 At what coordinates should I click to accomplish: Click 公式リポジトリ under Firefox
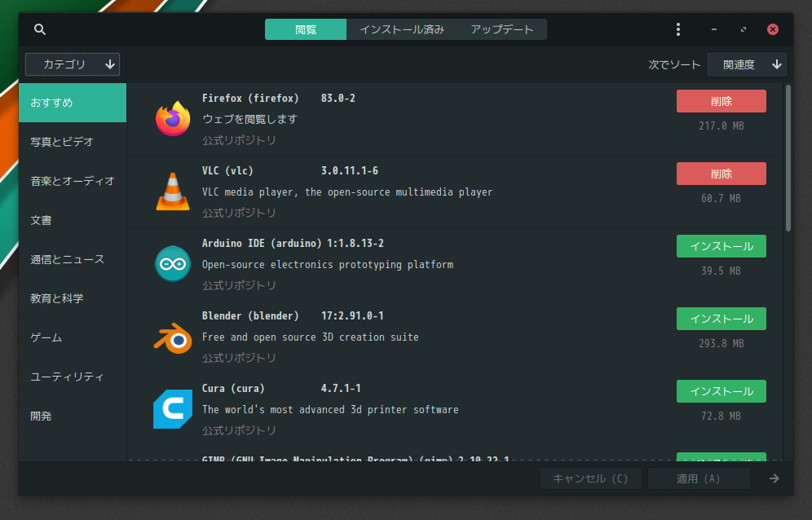(239, 140)
